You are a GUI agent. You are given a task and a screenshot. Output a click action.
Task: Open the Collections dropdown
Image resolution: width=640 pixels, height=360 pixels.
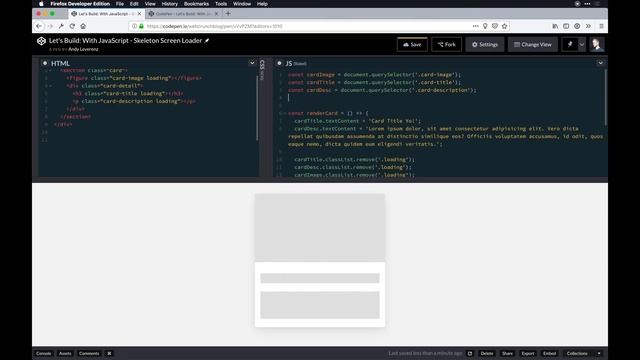coord(583,353)
